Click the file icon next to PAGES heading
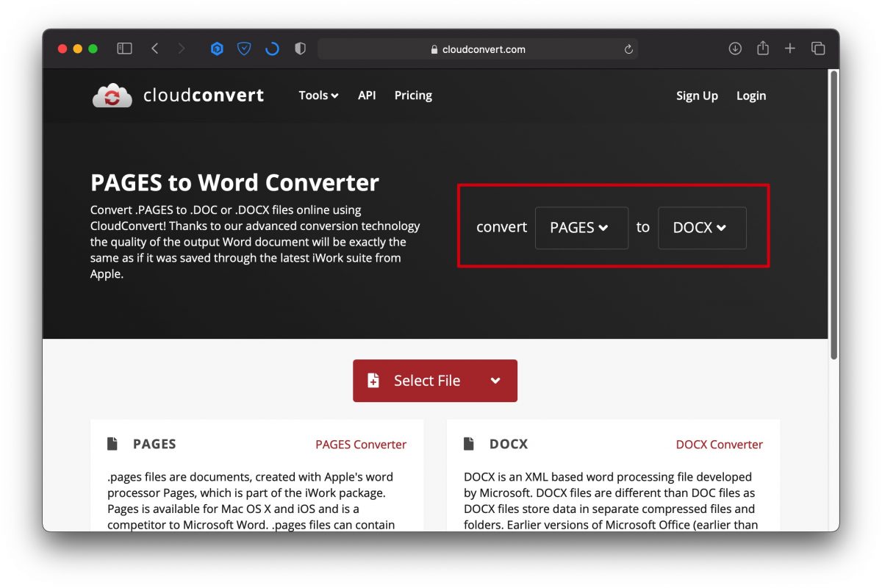 (x=112, y=444)
